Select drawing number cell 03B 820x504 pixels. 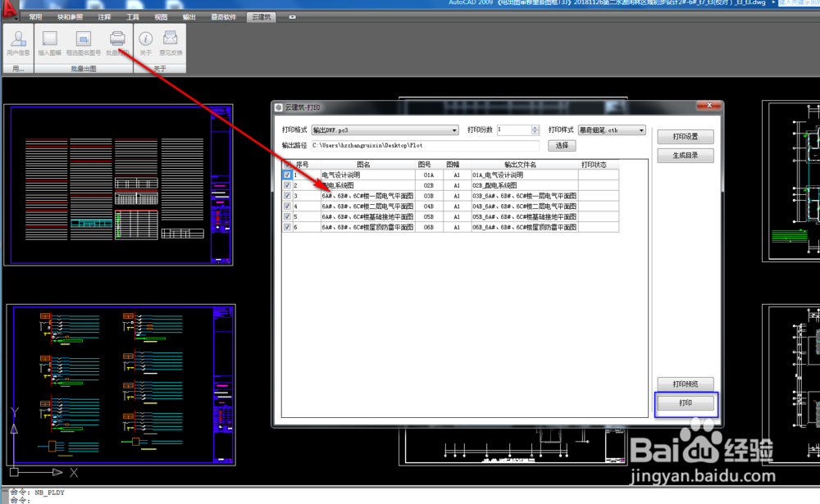tap(429, 196)
